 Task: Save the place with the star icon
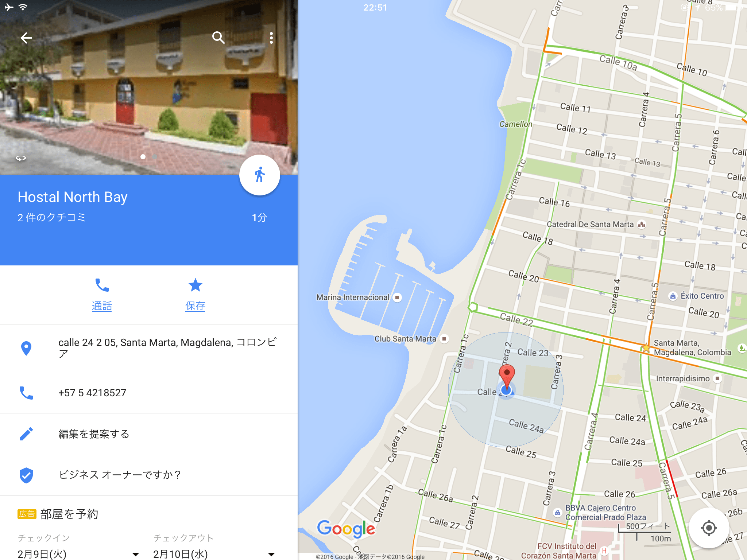tap(195, 285)
